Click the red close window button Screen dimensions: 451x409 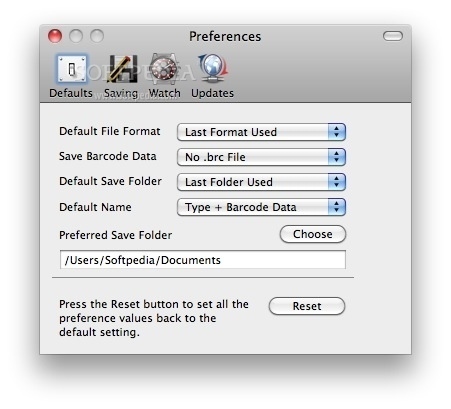55,36
